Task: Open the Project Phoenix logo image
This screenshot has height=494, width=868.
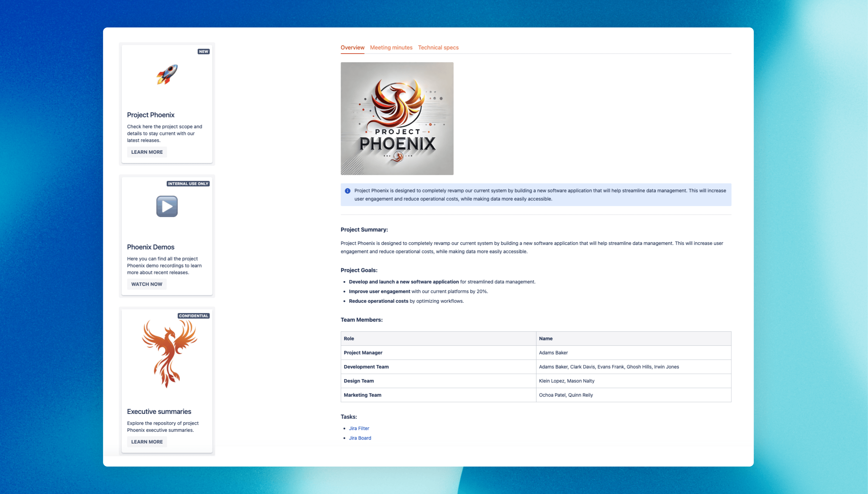Action: [397, 118]
